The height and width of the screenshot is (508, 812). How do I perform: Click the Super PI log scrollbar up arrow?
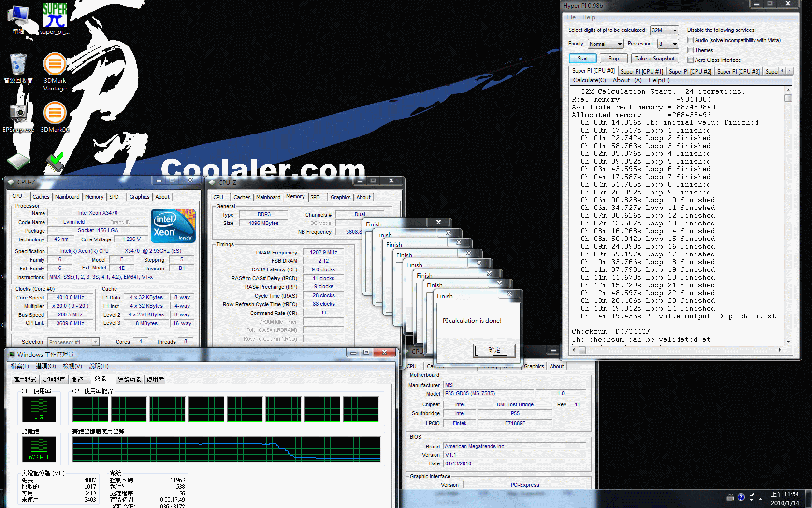(x=788, y=90)
